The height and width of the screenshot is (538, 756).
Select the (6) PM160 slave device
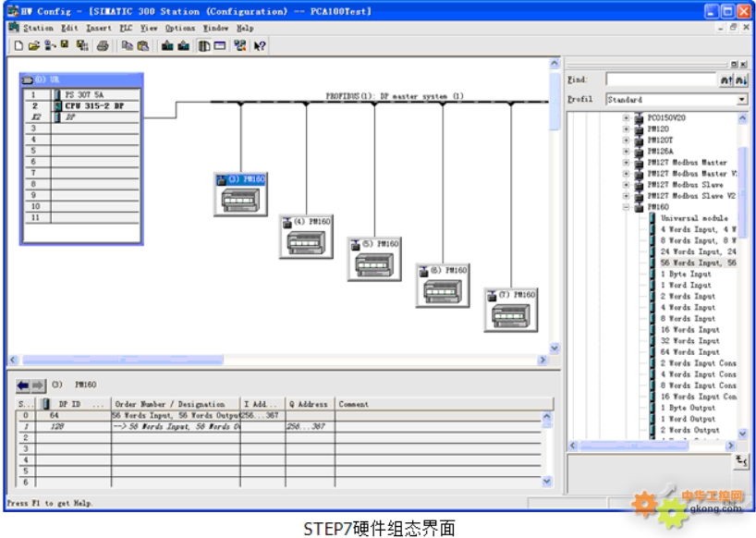[443, 286]
